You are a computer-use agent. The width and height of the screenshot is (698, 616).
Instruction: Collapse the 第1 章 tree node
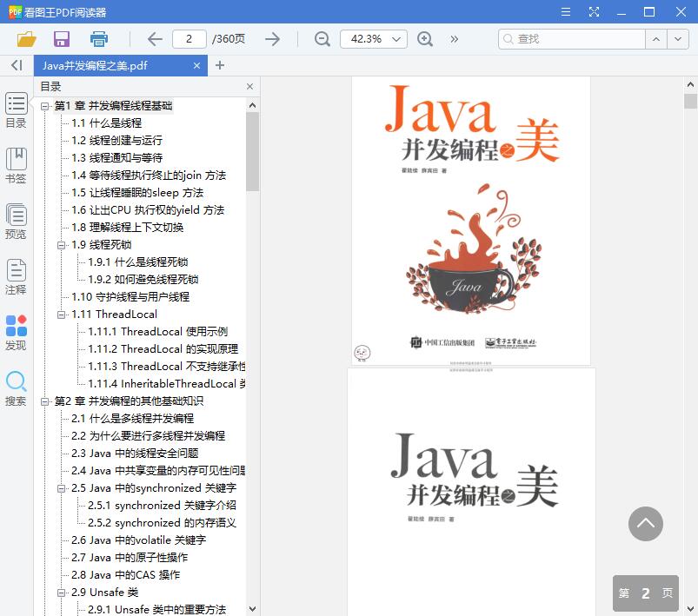(x=44, y=106)
